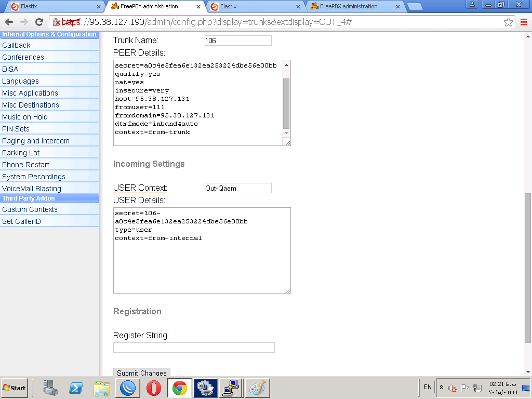This screenshot has width=532, height=399.
Task: Bookmark this page with the star icon
Action: point(509,22)
